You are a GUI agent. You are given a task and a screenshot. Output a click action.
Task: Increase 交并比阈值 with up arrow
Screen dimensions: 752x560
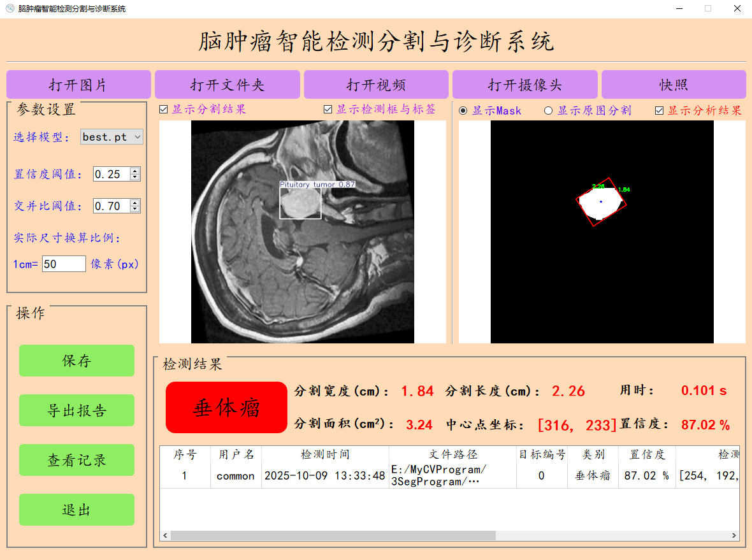point(135,203)
